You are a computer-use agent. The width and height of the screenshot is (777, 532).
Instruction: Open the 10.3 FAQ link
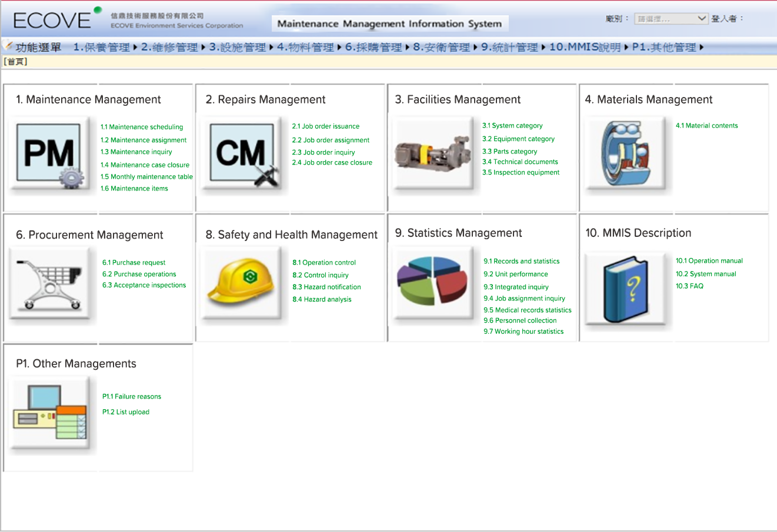[x=689, y=286]
